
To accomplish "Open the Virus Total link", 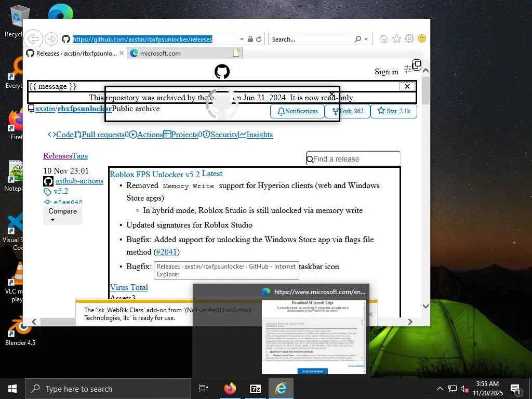I will pos(129,287).
